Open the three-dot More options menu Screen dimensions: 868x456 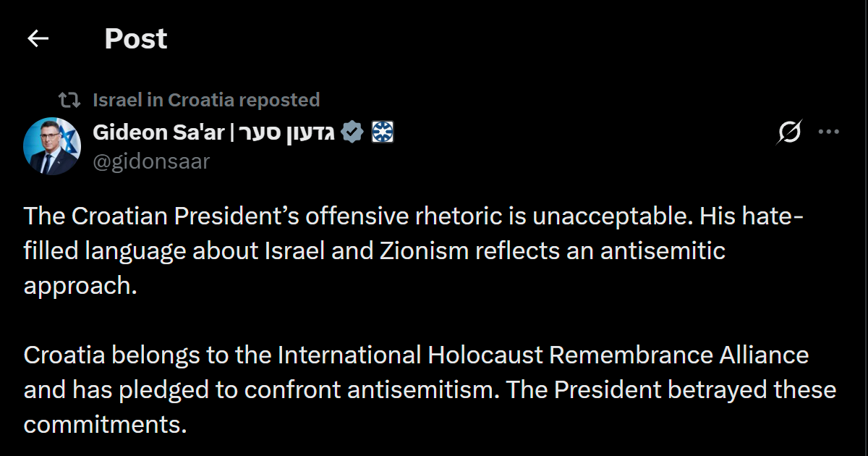pyautogui.click(x=828, y=132)
